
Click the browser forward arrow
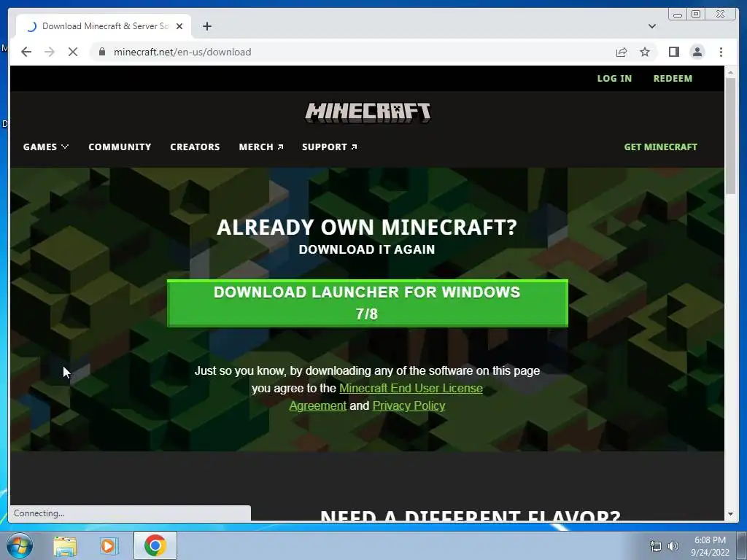click(x=50, y=52)
